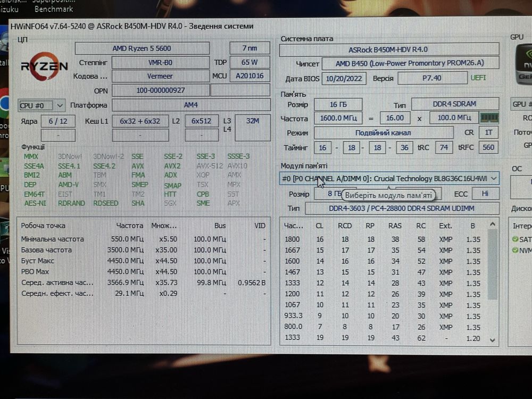The image size is (532, 399).
Task: Click the memory mode field Подвійний канал
Action: click(x=384, y=132)
